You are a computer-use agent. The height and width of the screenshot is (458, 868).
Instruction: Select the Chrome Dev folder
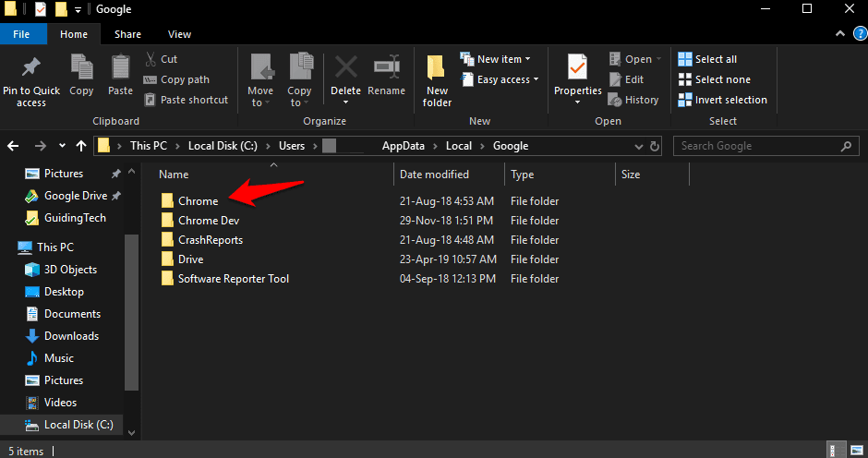(208, 221)
